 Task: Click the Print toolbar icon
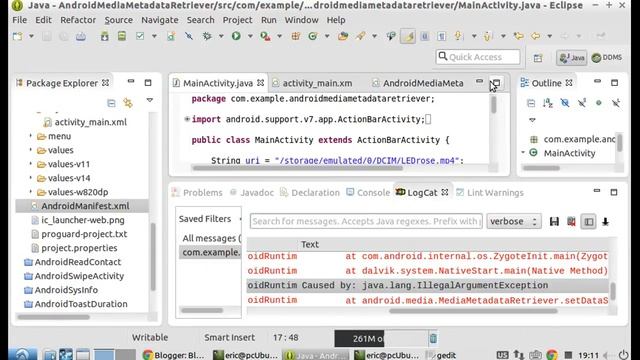coord(81,36)
